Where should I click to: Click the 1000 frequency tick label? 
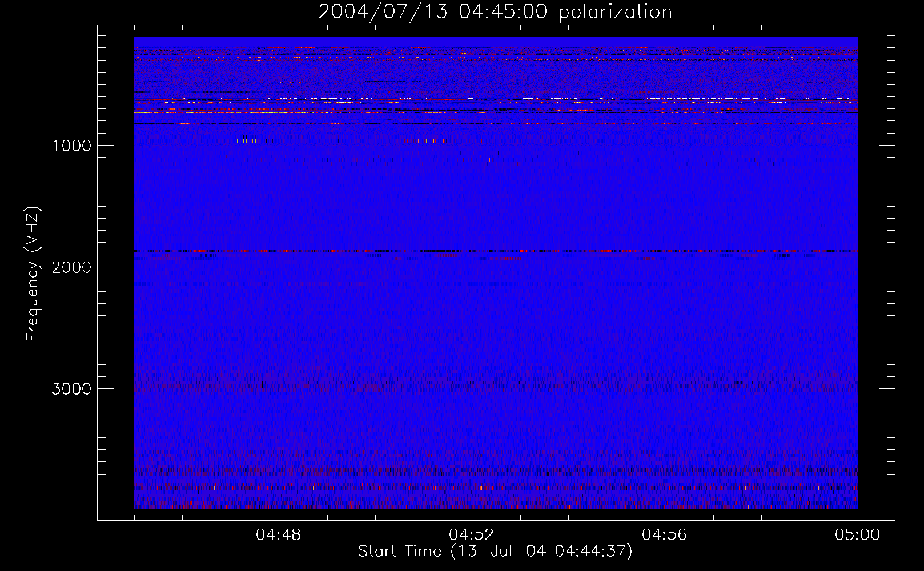71,146
